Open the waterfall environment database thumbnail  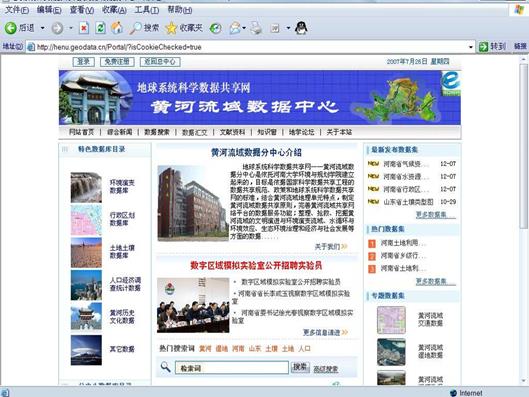(86, 188)
